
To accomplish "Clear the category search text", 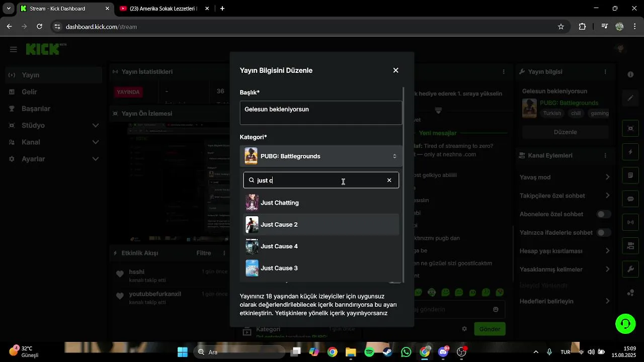I will [x=389, y=180].
